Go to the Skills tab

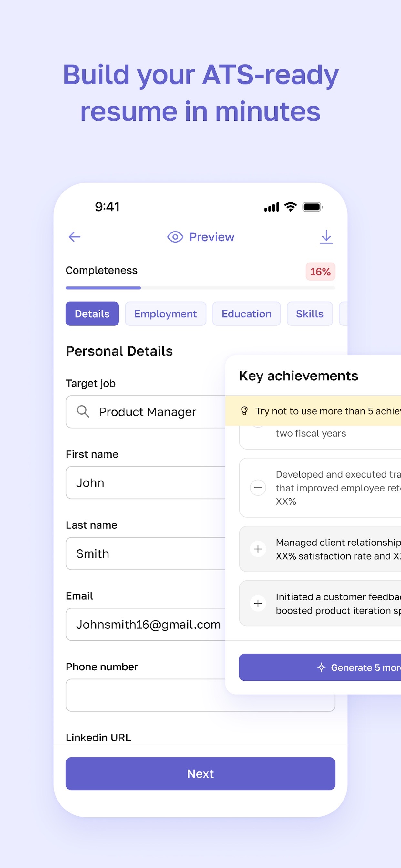click(310, 314)
